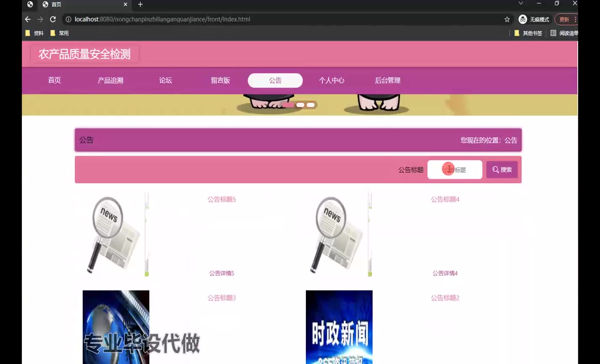Open a new tab with plus icon
Screen dimensions: 600x364
coord(140,4)
